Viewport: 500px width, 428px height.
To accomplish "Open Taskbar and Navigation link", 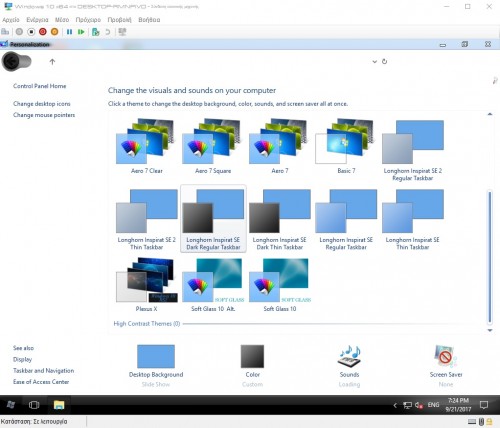I will 44,371.
